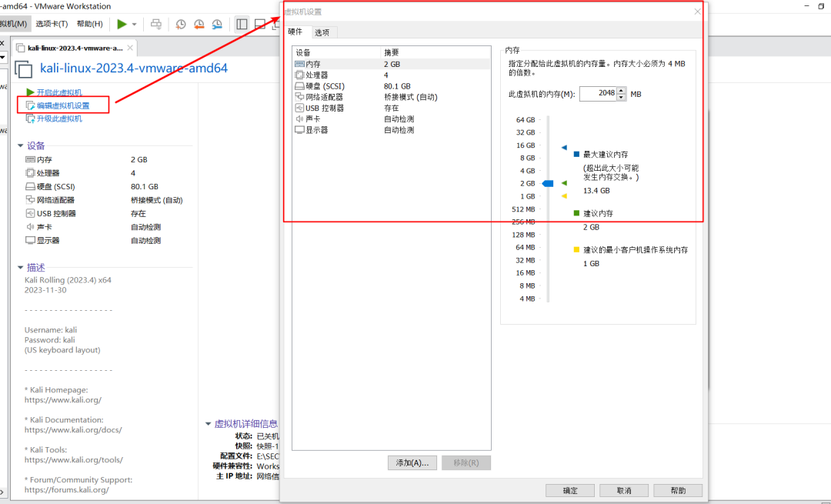This screenshot has height=504, width=831.
Task: Click the send Ctrl+Alt+Del toolbar icon
Action: click(x=155, y=24)
